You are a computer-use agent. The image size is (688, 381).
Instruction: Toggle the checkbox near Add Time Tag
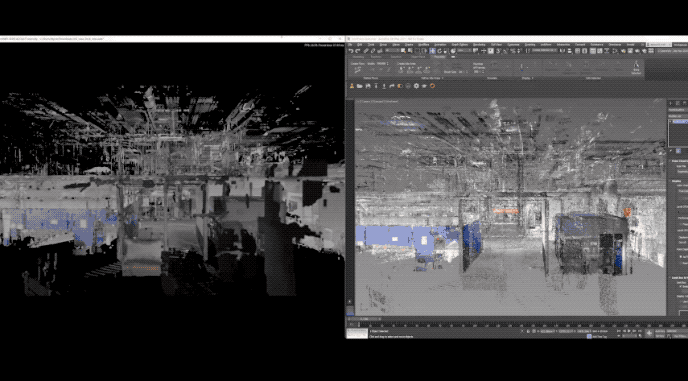pos(589,337)
